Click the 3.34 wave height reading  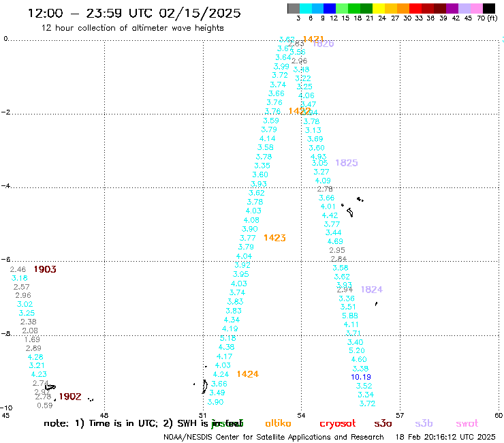[x=366, y=395]
